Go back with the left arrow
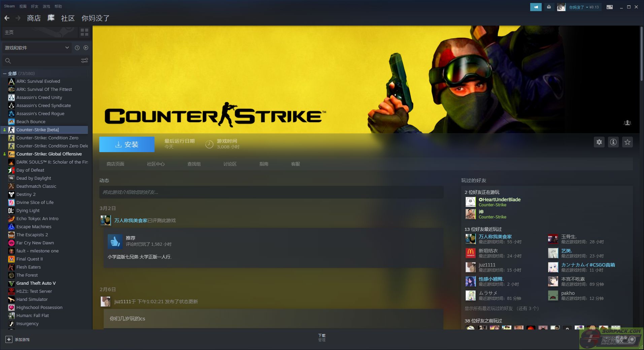The height and width of the screenshot is (350, 644). point(7,18)
